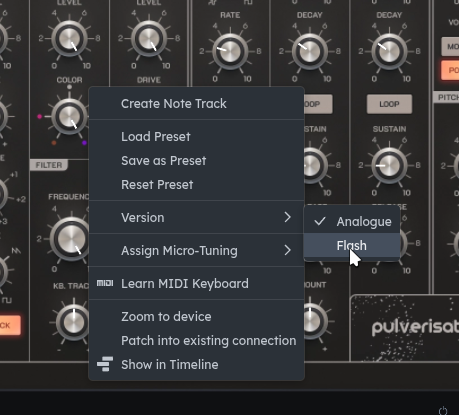
Task: Click the LEVEL knob above COLOR
Action: click(x=69, y=39)
